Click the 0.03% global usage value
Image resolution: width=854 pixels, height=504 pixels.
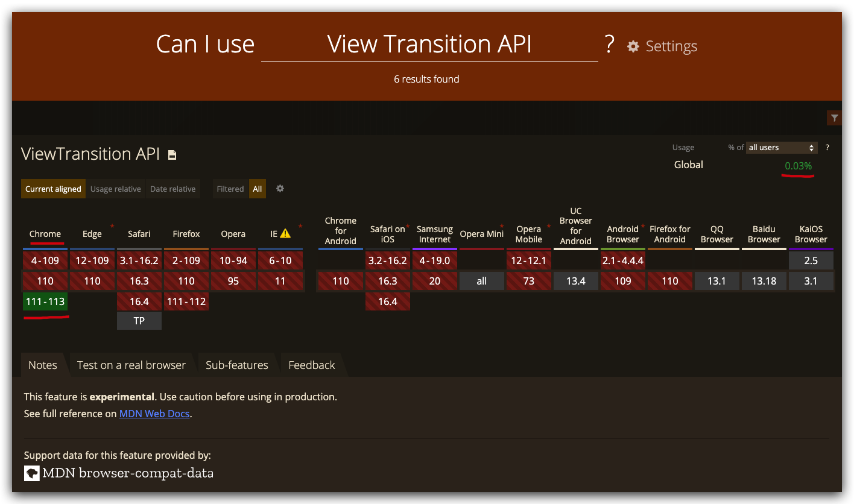click(798, 166)
